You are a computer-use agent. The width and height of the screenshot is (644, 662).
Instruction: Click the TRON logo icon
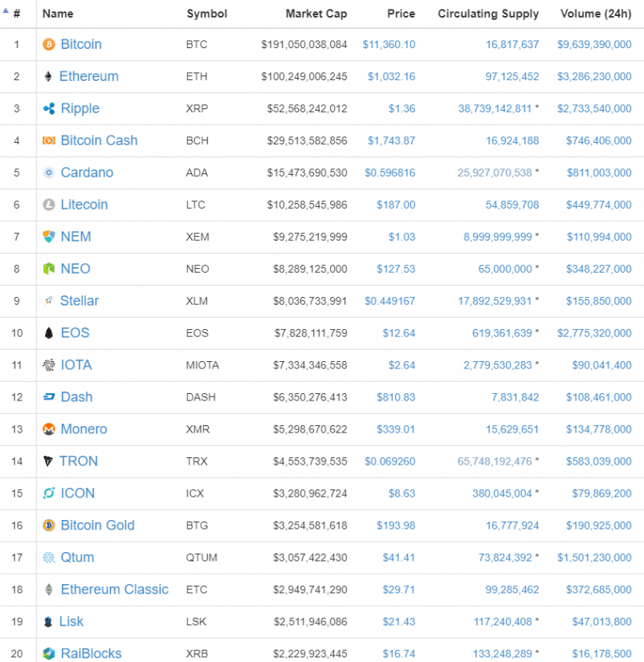49,461
